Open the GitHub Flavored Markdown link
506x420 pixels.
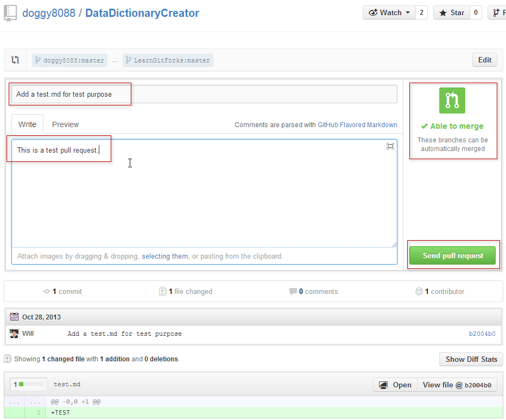[357, 125]
